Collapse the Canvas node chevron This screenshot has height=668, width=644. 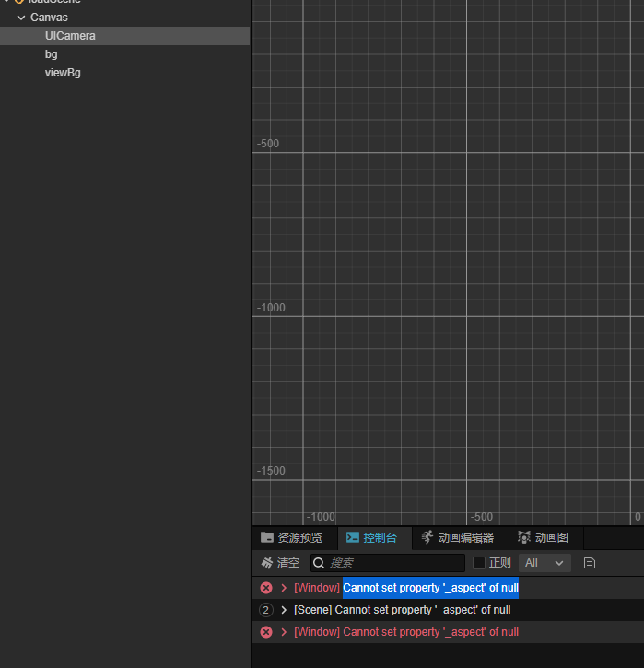[21, 18]
